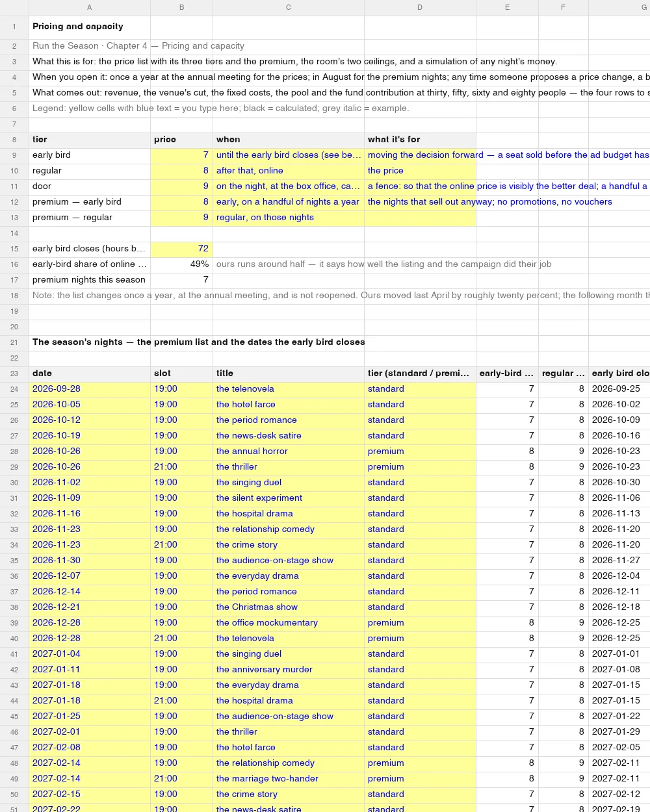The height and width of the screenshot is (812, 650).
Task: Click the 'slot' column header cell
Action: (182, 374)
